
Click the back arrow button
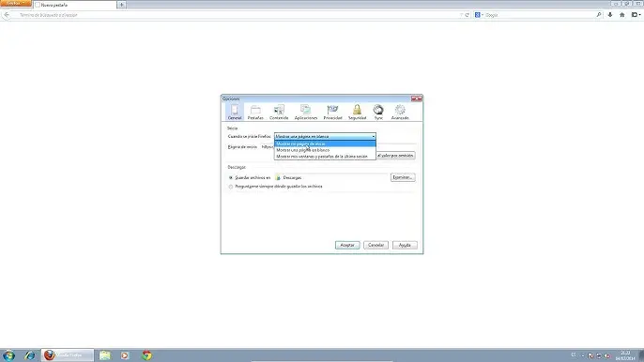[7, 15]
